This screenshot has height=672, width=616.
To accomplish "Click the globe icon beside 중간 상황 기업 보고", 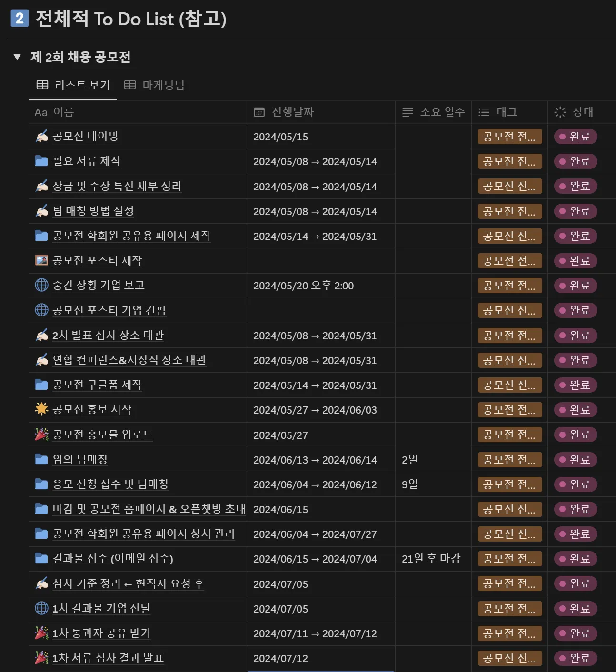I will pos(41,285).
